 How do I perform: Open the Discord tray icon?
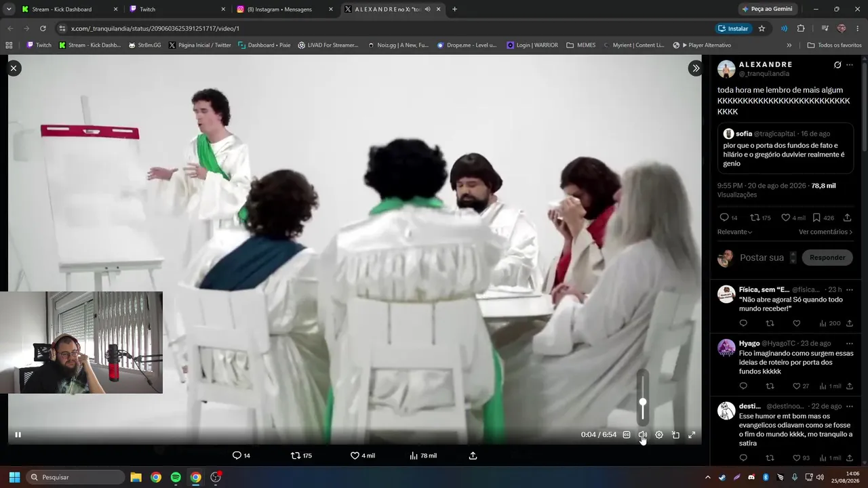pyautogui.click(x=751, y=477)
